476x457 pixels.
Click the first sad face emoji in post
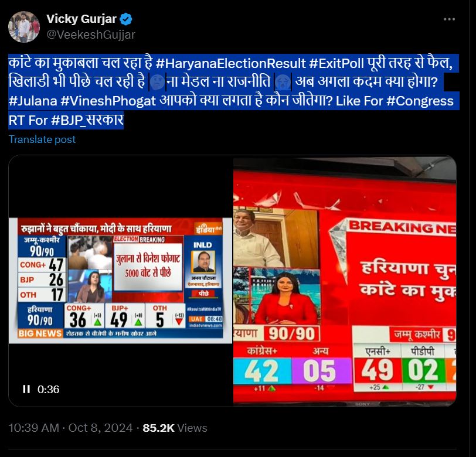(157, 81)
